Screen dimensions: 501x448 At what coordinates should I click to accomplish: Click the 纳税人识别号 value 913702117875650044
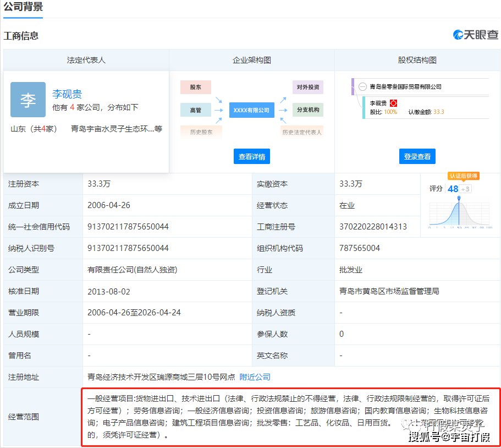[x=128, y=248]
